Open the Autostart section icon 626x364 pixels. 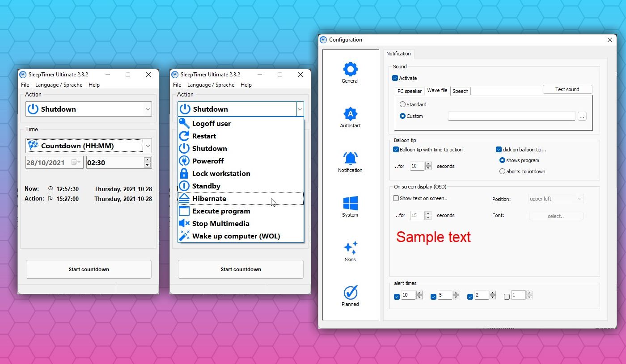(x=350, y=114)
